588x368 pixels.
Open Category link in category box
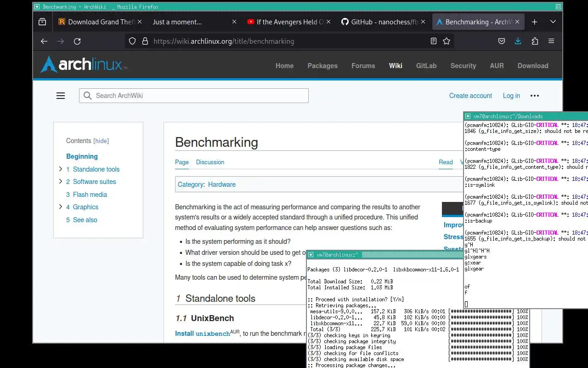point(191,184)
